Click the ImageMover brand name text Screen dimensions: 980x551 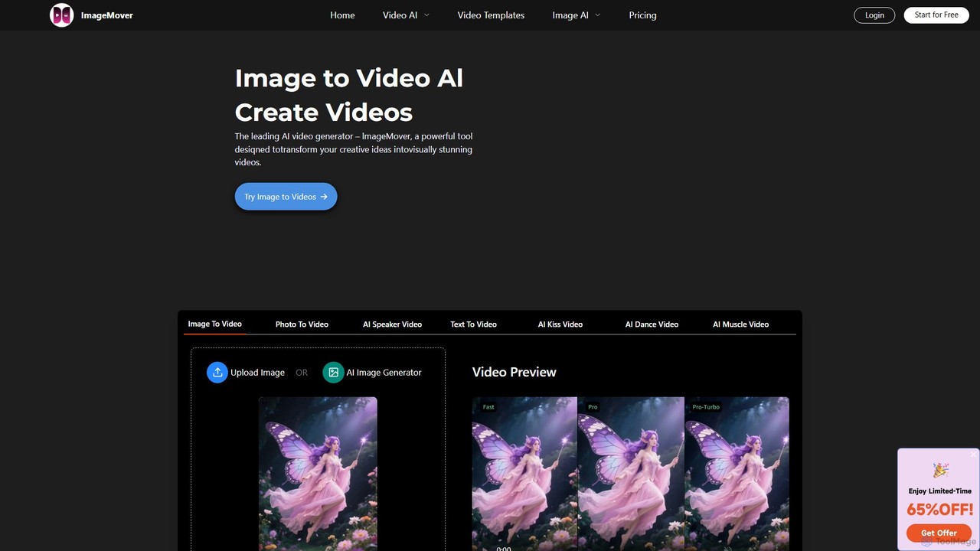pyautogui.click(x=107, y=15)
